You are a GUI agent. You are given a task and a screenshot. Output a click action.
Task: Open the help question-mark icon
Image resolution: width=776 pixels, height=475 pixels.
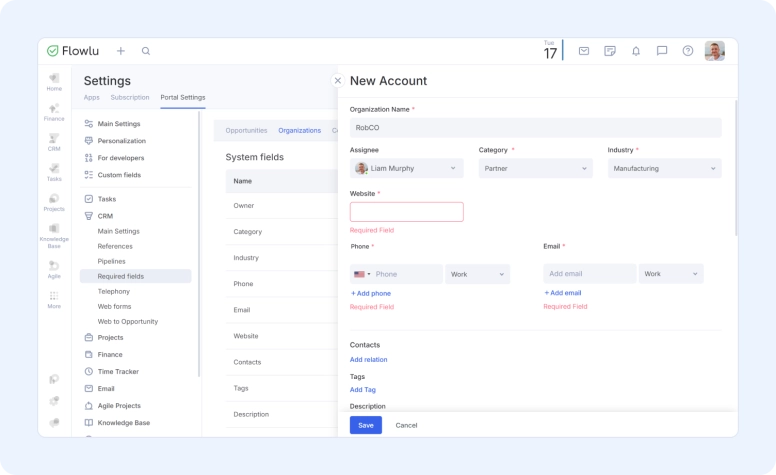click(688, 51)
